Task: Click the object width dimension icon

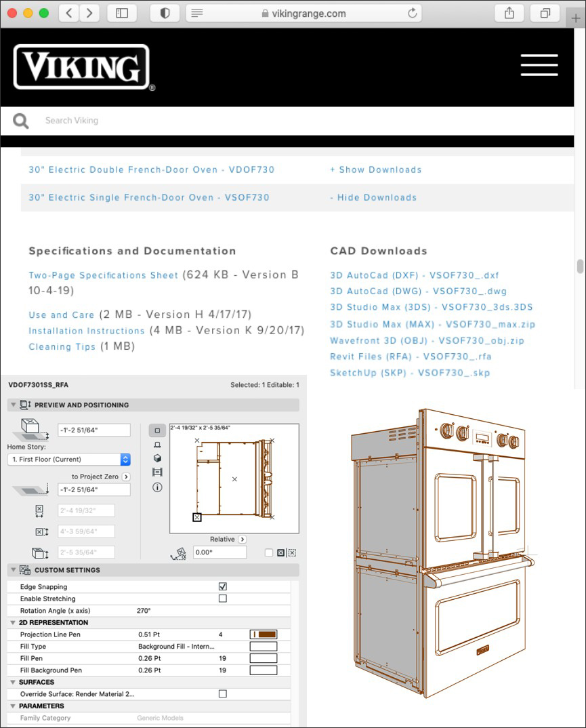Action: pyautogui.click(x=39, y=510)
